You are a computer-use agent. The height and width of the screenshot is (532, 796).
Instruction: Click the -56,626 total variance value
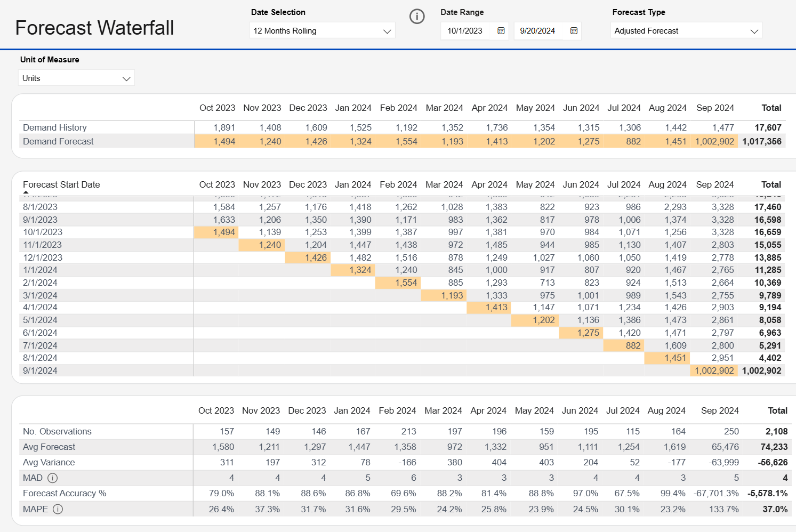point(773,462)
